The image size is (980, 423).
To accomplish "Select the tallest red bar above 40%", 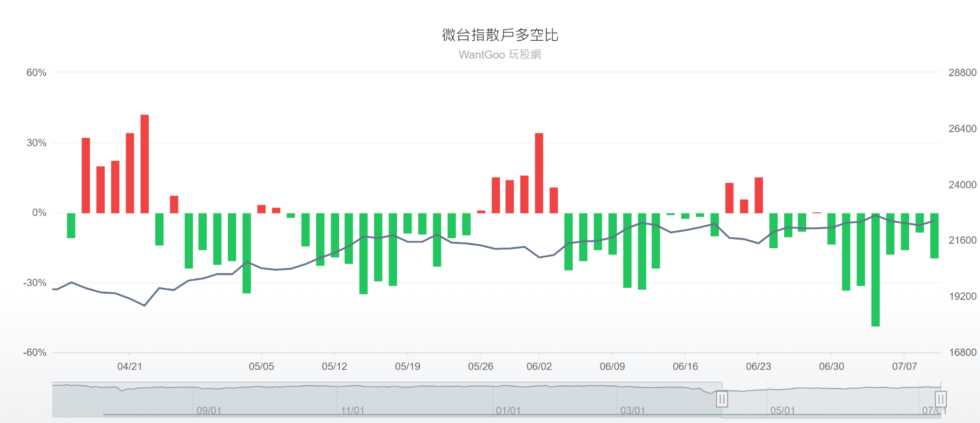I will click(145, 163).
